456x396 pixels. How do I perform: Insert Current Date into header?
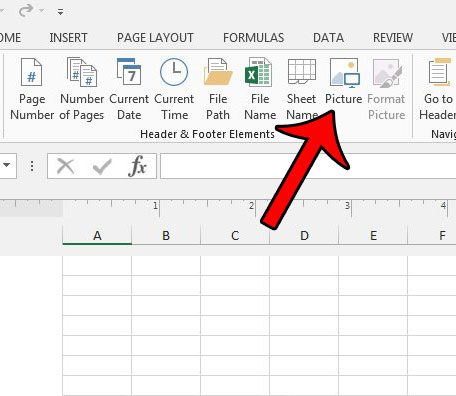[x=129, y=89]
